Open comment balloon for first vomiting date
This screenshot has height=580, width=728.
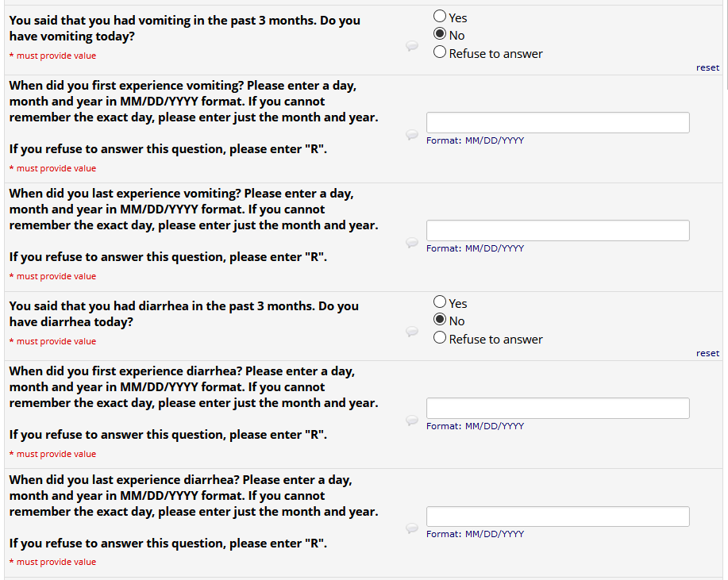coord(412,135)
